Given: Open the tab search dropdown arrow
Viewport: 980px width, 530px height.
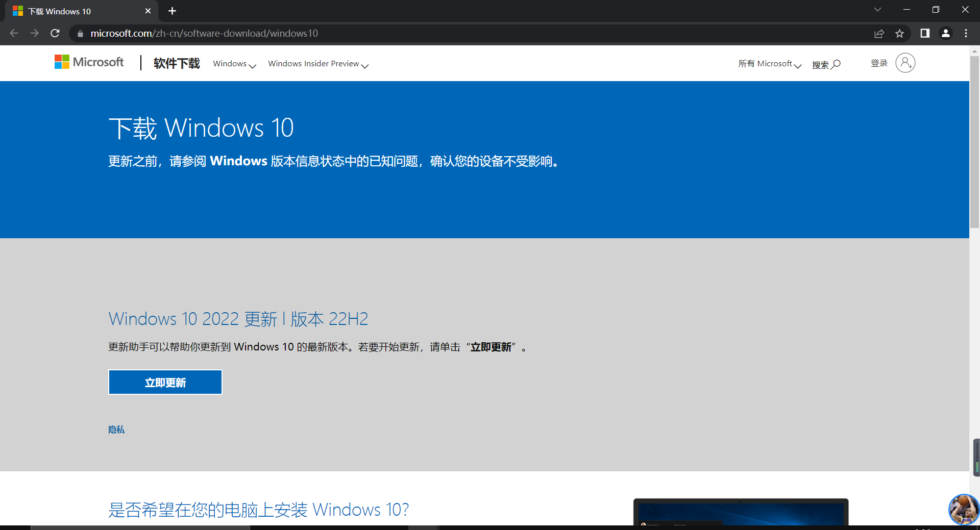Looking at the screenshot, I should [x=877, y=10].
